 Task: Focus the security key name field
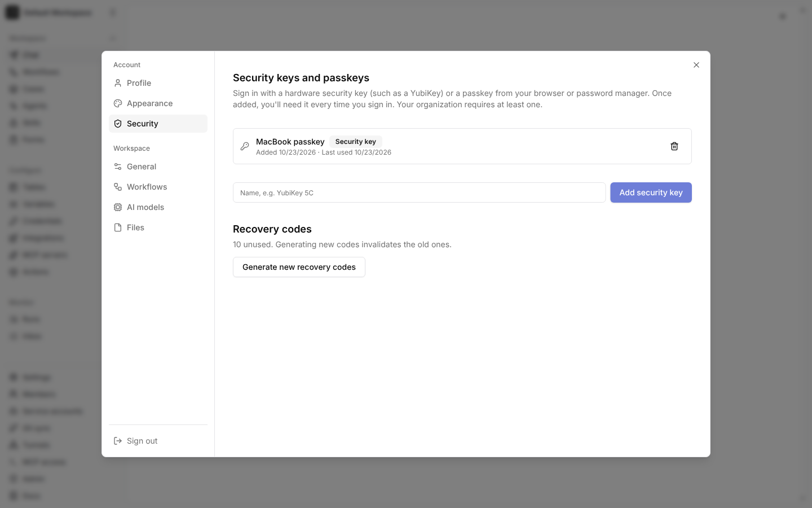point(419,192)
